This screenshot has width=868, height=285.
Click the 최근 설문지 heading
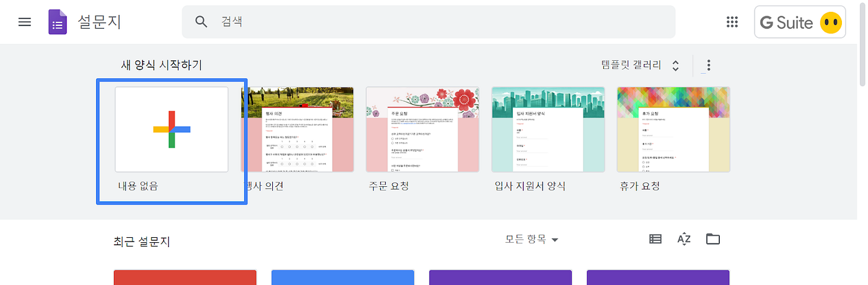pyautogui.click(x=142, y=242)
